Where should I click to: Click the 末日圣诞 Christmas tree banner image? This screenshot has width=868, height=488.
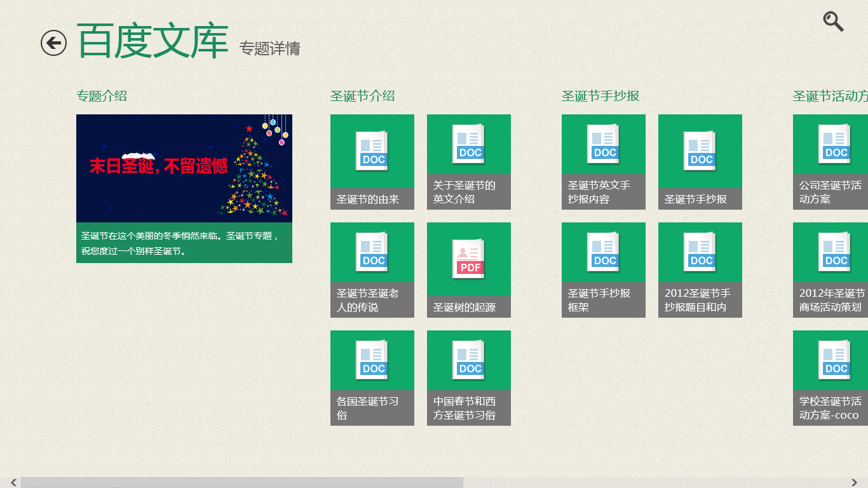184,168
